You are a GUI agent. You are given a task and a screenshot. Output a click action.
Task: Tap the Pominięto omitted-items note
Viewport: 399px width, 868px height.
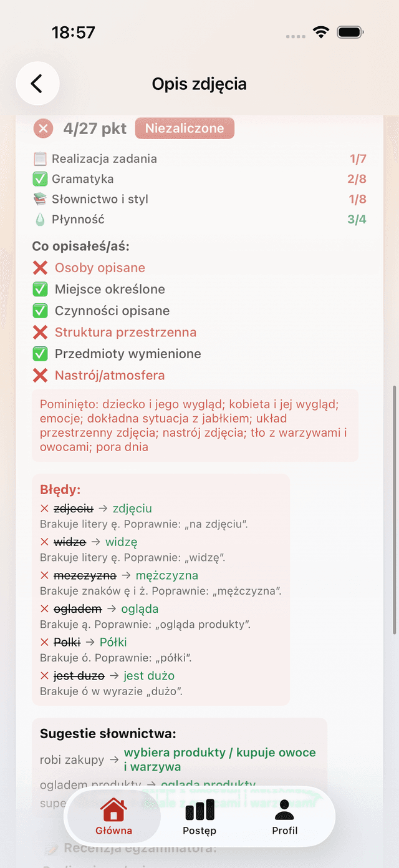point(195,426)
